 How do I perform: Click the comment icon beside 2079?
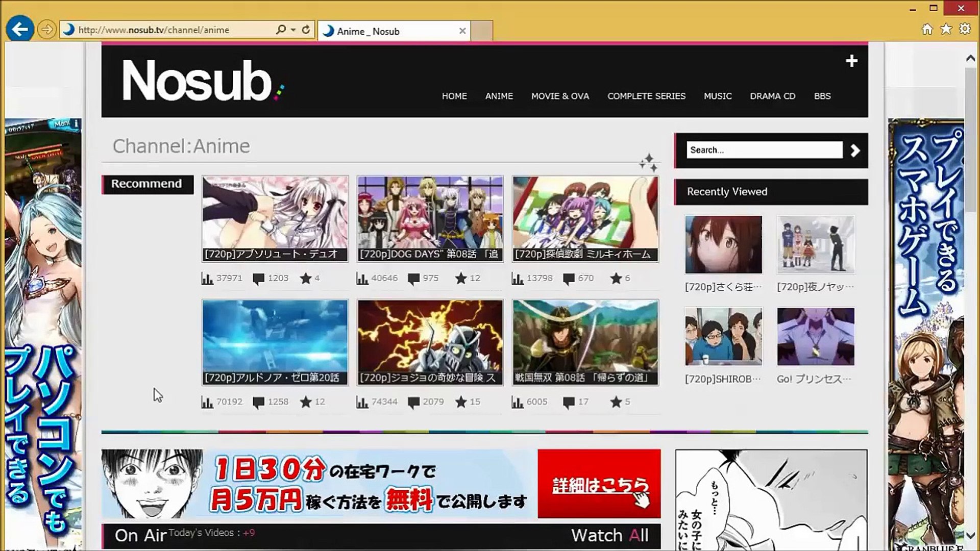414,403
